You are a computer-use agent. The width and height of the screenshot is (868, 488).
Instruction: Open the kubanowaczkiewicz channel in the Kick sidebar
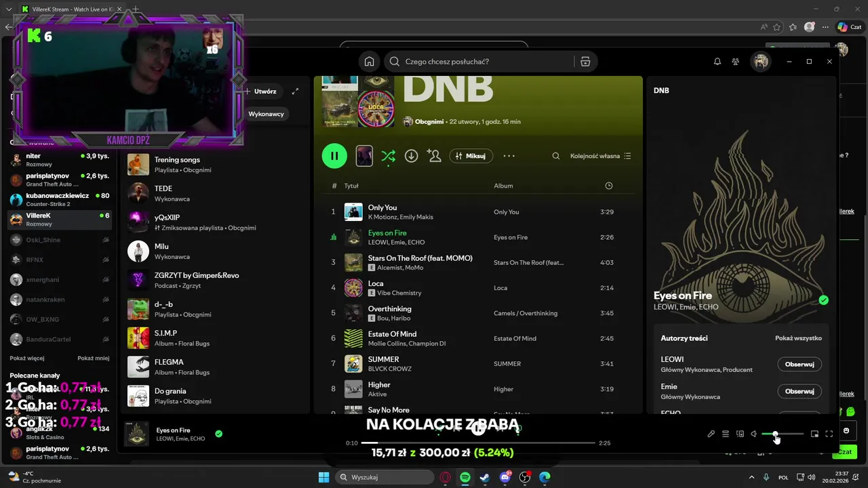(59, 199)
